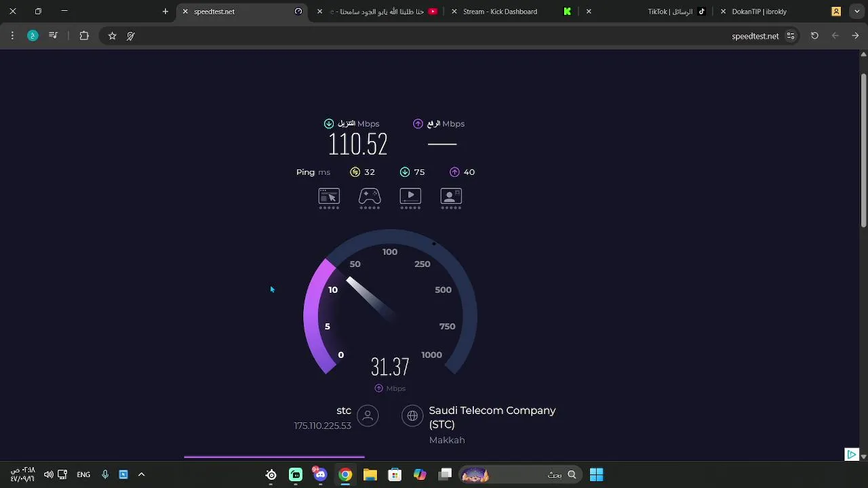
Task: Click the page vertical scrollbar thumb
Action: (863, 149)
